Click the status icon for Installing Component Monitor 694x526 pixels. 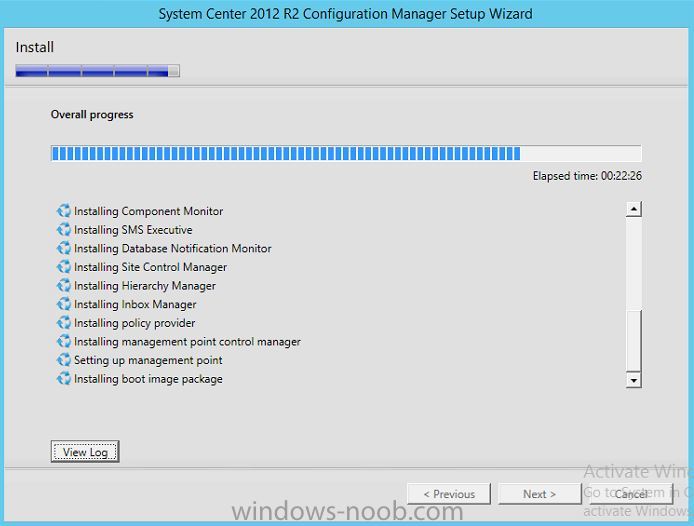pos(64,211)
